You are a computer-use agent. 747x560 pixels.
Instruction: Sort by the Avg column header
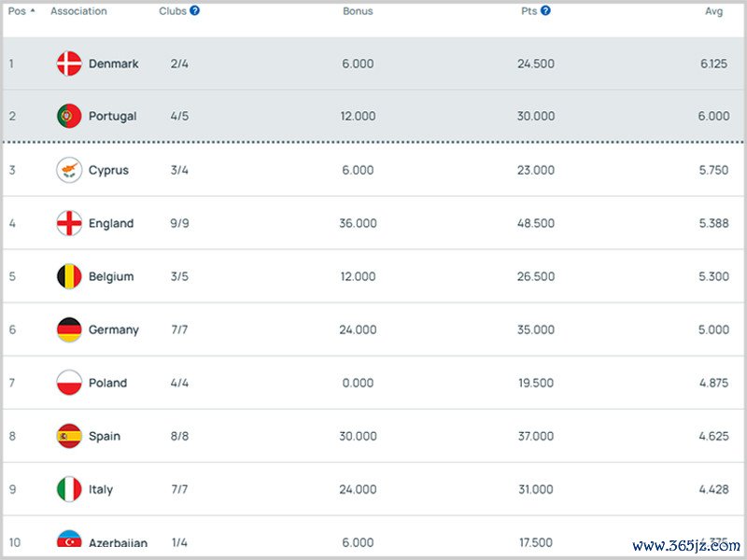tap(713, 11)
